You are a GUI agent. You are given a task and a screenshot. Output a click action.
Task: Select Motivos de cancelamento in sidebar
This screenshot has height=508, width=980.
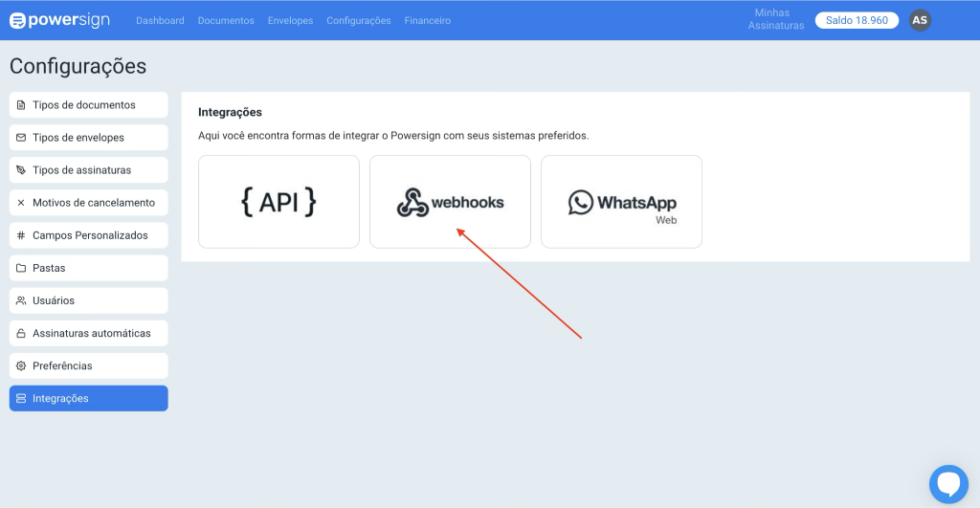point(89,203)
